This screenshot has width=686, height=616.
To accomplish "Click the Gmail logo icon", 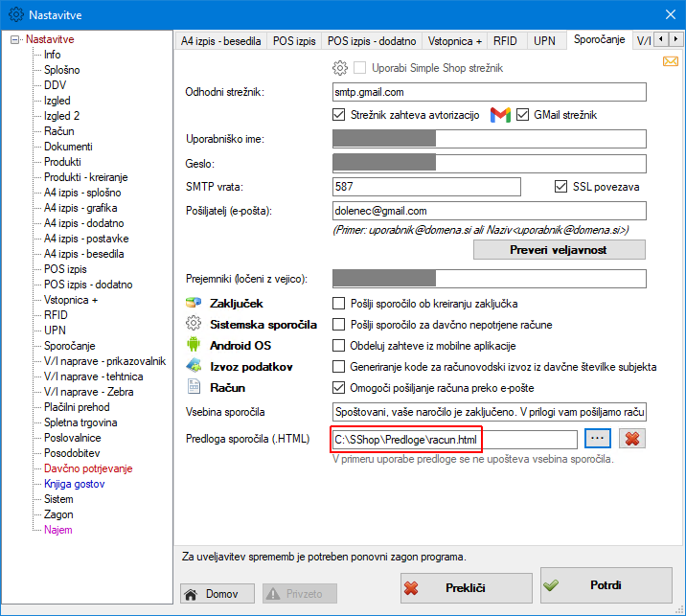I will pos(500,115).
